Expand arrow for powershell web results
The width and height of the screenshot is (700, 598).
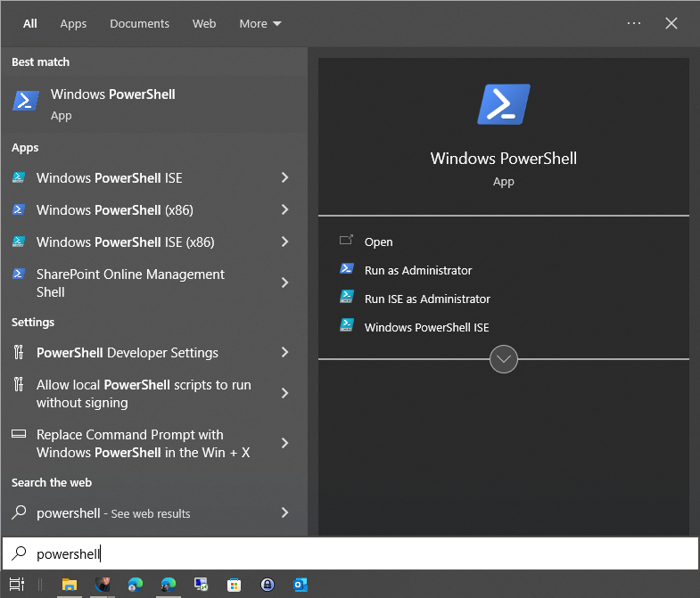point(284,512)
